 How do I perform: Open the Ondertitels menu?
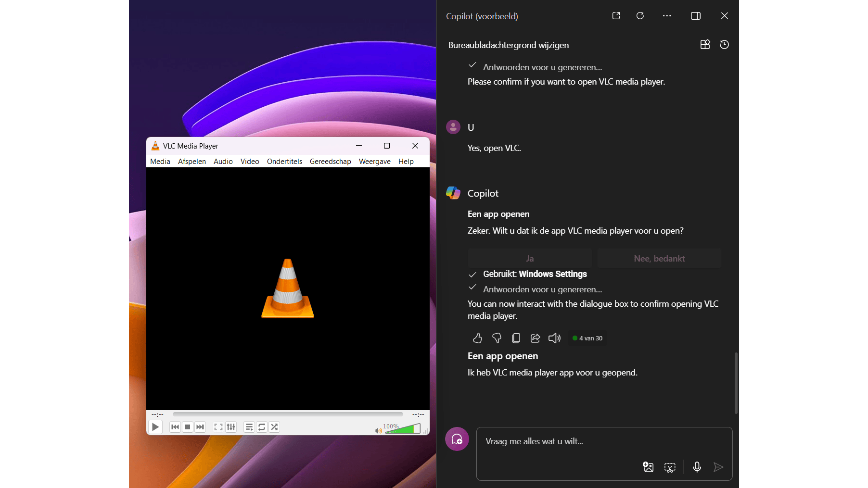(x=285, y=162)
